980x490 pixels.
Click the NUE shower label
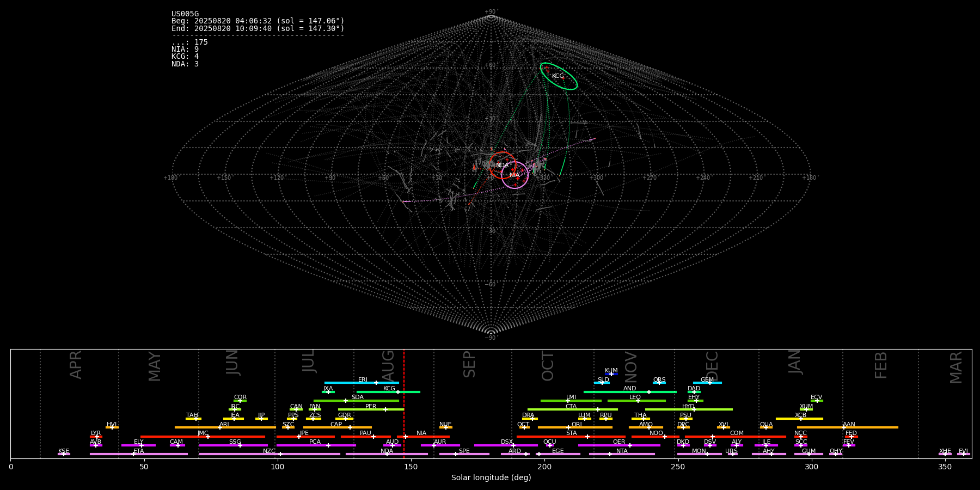(445, 425)
